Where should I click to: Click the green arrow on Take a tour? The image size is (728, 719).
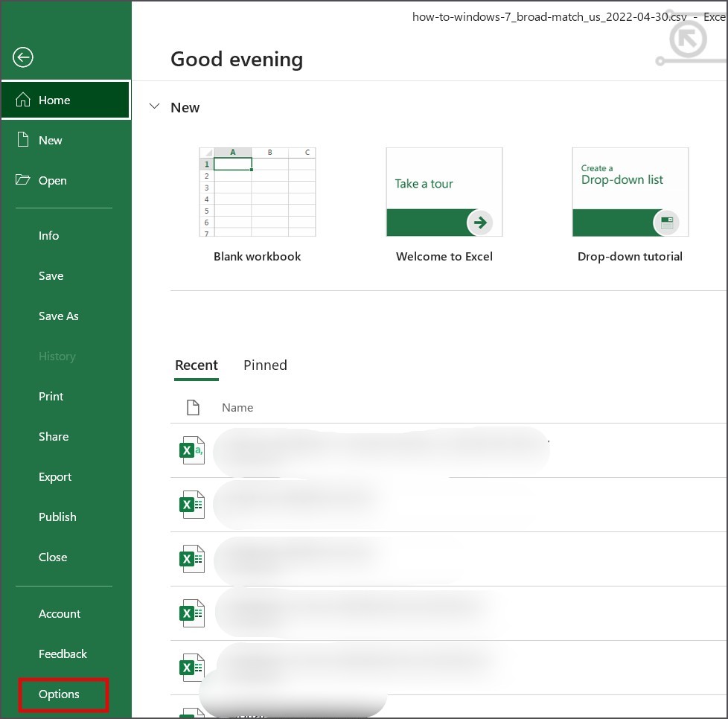point(479,222)
